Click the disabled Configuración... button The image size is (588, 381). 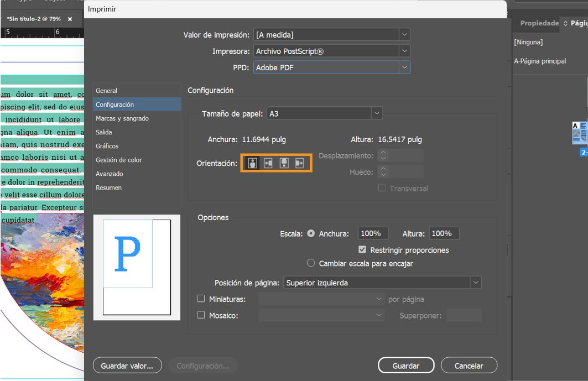pos(203,366)
